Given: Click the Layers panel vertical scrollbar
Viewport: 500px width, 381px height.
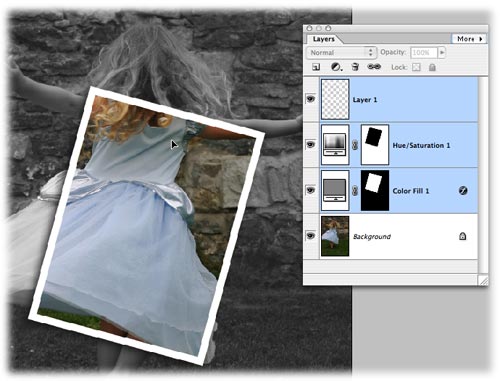Looking at the screenshot, I should (x=483, y=175).
